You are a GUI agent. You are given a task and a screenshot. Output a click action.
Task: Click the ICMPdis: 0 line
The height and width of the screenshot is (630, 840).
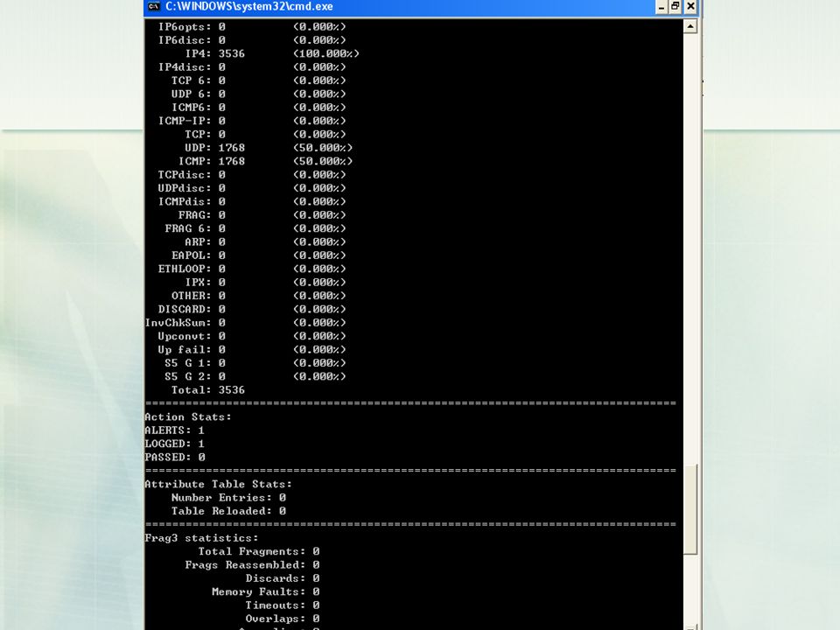pyautogui.click(x=252, y=201)
